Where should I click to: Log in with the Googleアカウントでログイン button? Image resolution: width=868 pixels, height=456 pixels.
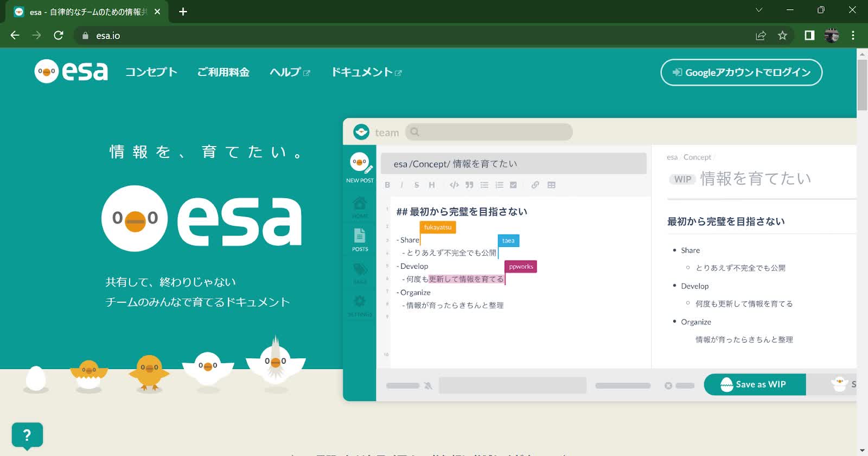[x=741, y=72]
